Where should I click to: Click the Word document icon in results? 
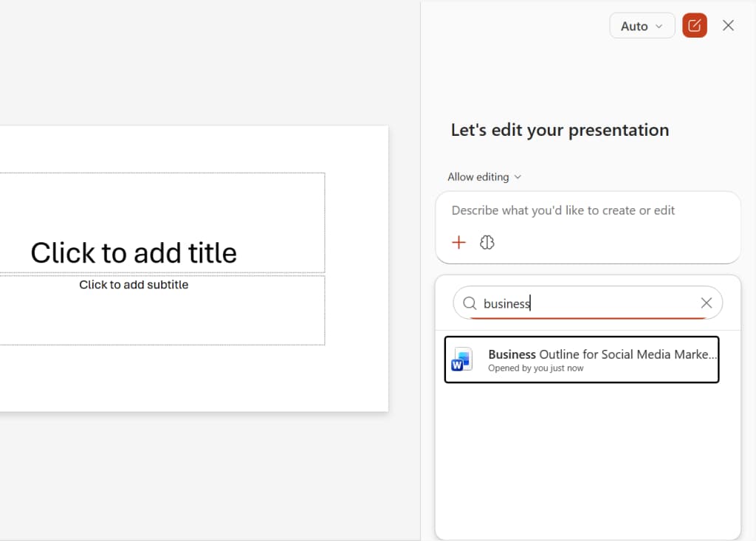point(461,359)
